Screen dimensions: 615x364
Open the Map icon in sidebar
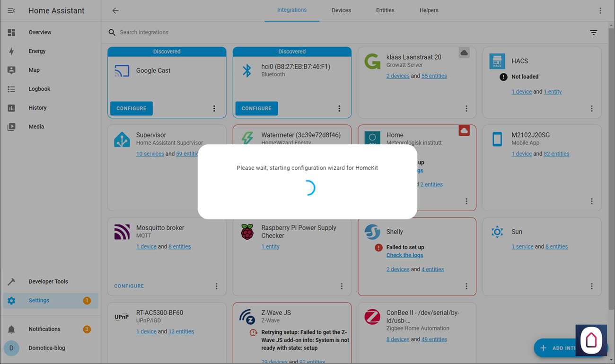[11, 70]
